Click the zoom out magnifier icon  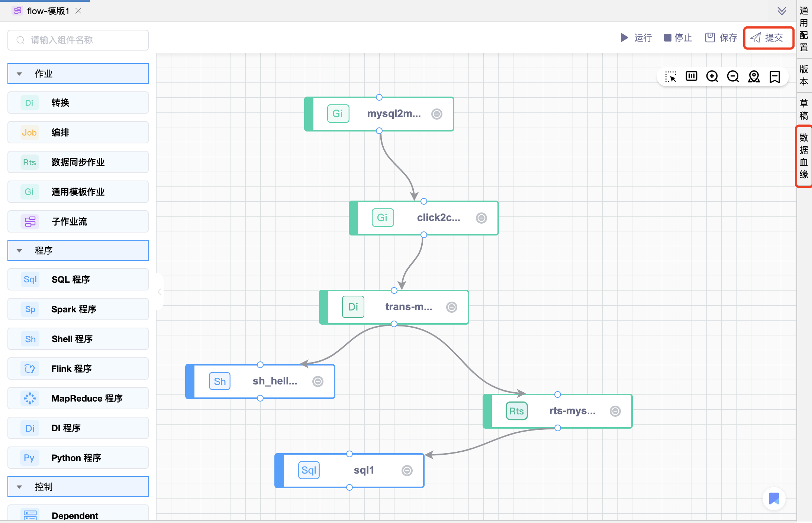[733, 77]
